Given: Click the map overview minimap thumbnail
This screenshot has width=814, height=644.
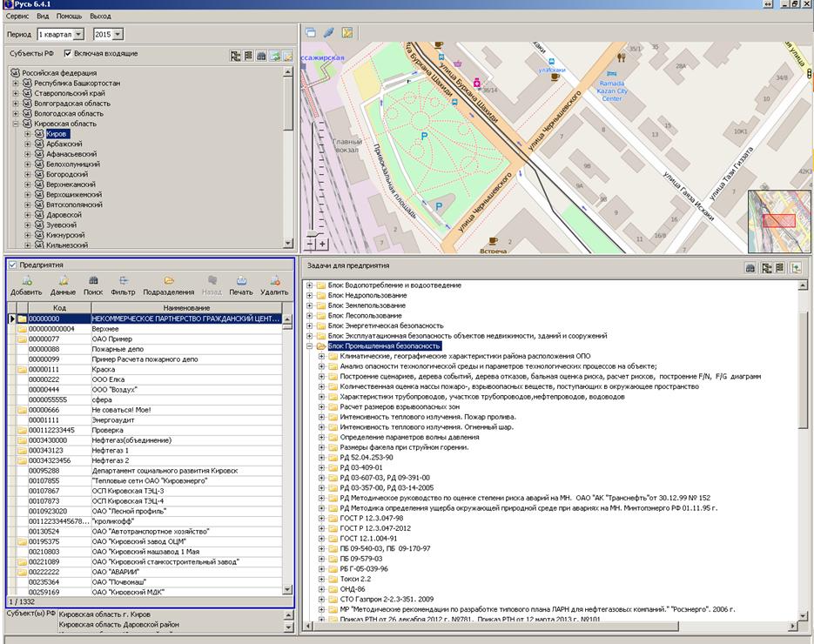Looking at the screenshot, I should tap(778, 221).
